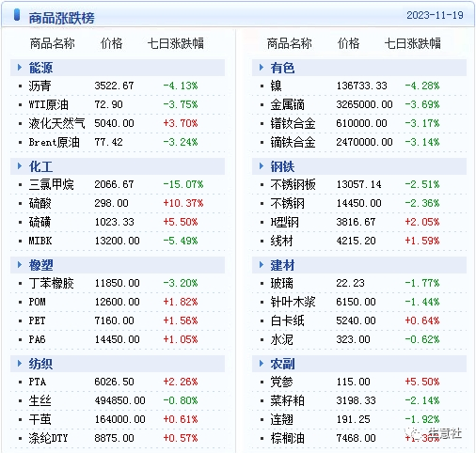The width and height of the screenshot is (476, 453).
Task: Expand the 建材 category arrow
Action: (x=262, y=265)
